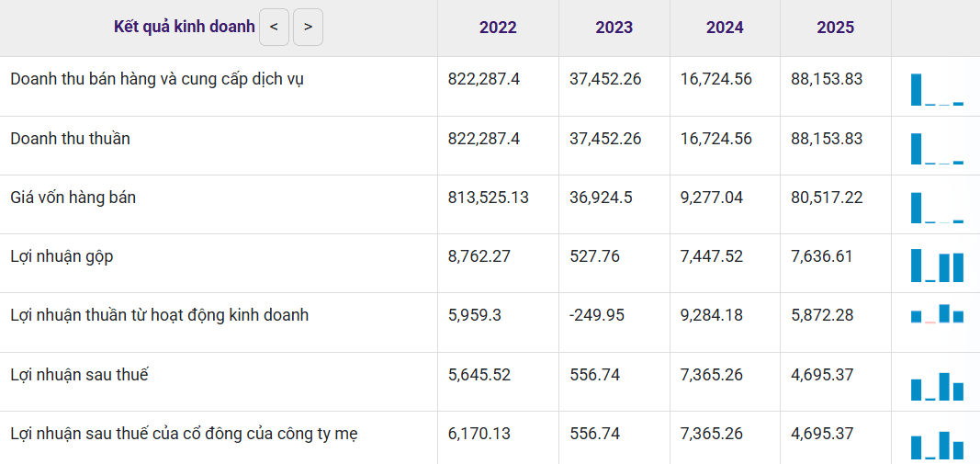Click the Lợi nhuận gộp sparkline chart
The image size is (980, 464).
tap(937, 266)
